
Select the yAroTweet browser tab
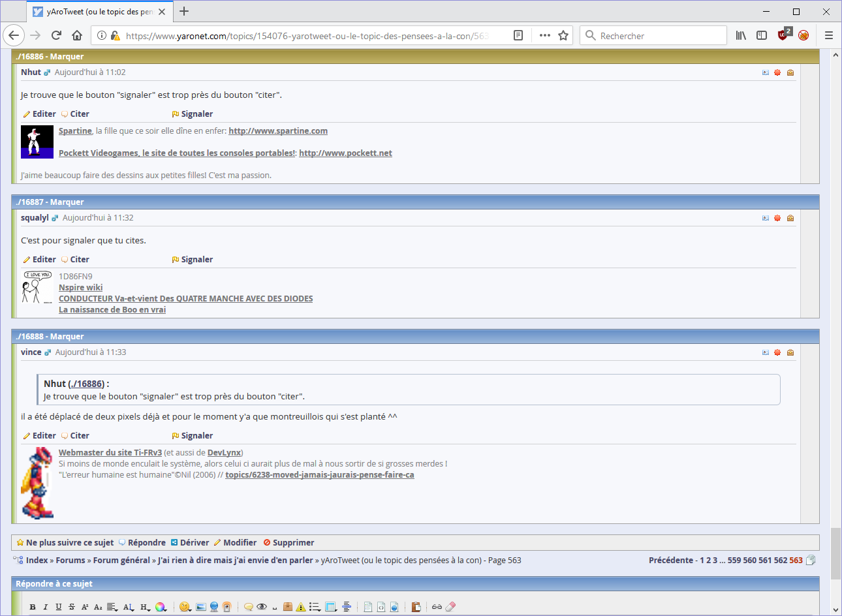(99, 11)
